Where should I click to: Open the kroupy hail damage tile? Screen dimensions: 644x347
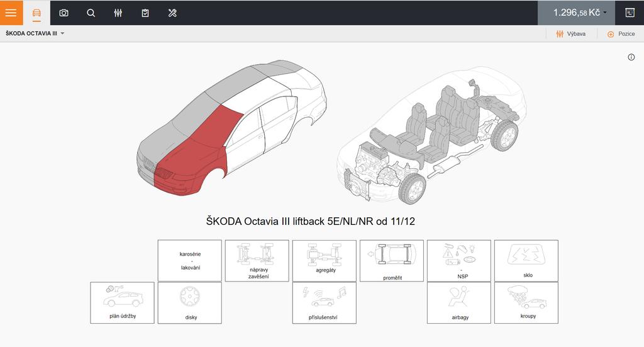click(526, 302)
